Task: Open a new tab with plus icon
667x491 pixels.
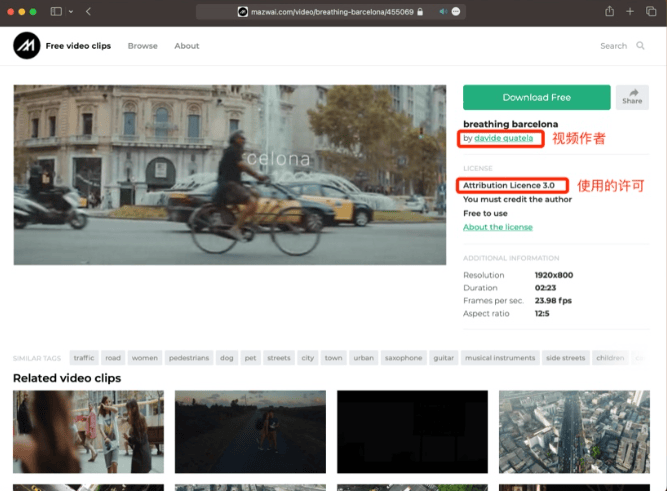Action: tap(630, 11)
